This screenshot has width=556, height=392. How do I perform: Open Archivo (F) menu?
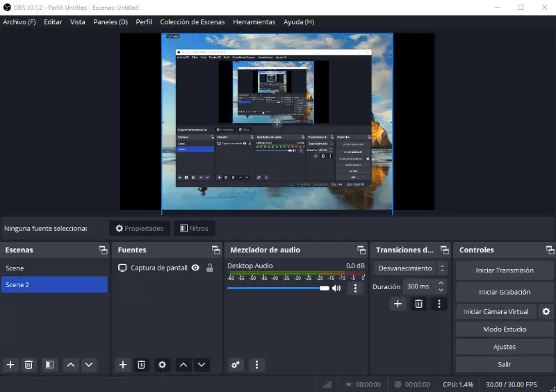click(19, 22)
